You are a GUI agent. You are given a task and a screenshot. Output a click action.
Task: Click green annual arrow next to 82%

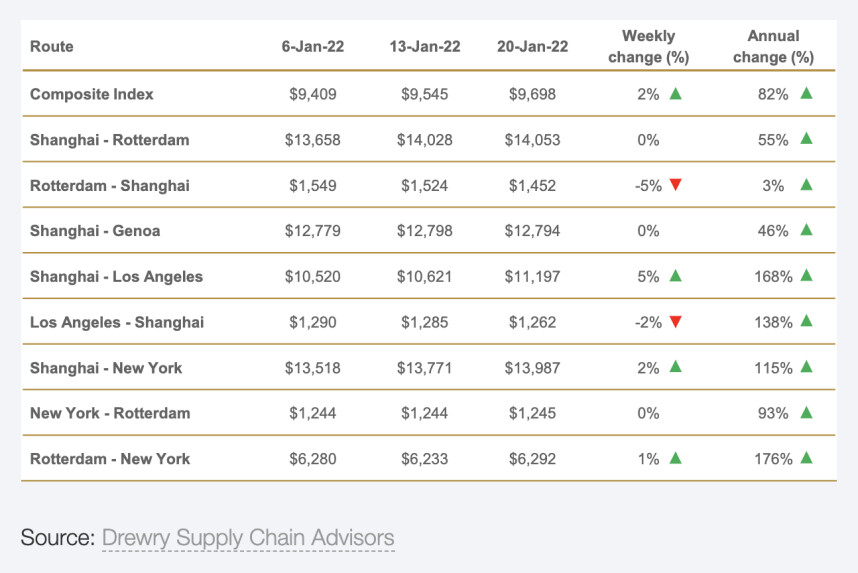coord(806,94)
